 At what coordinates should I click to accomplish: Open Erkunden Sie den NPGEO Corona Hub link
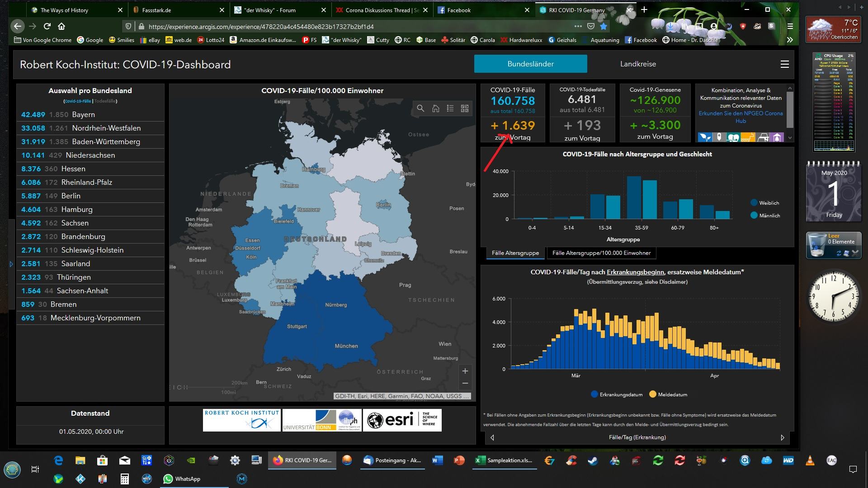click(x=741, y=117)
